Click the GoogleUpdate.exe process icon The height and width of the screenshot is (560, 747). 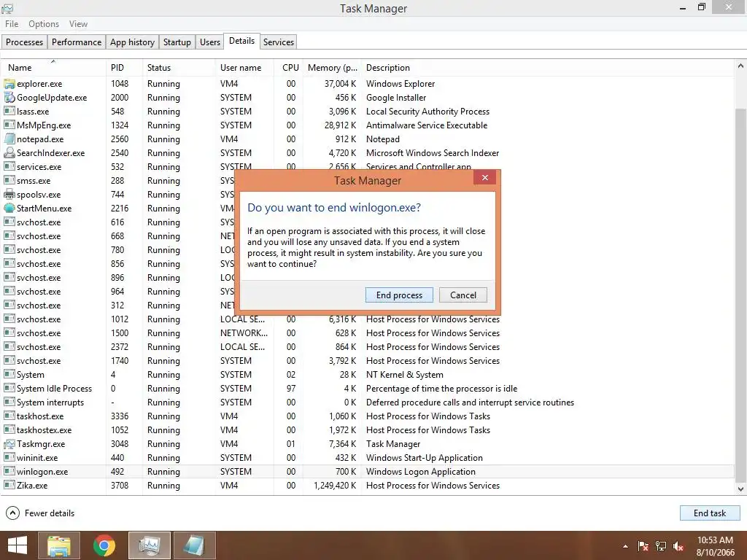point(9,98)
